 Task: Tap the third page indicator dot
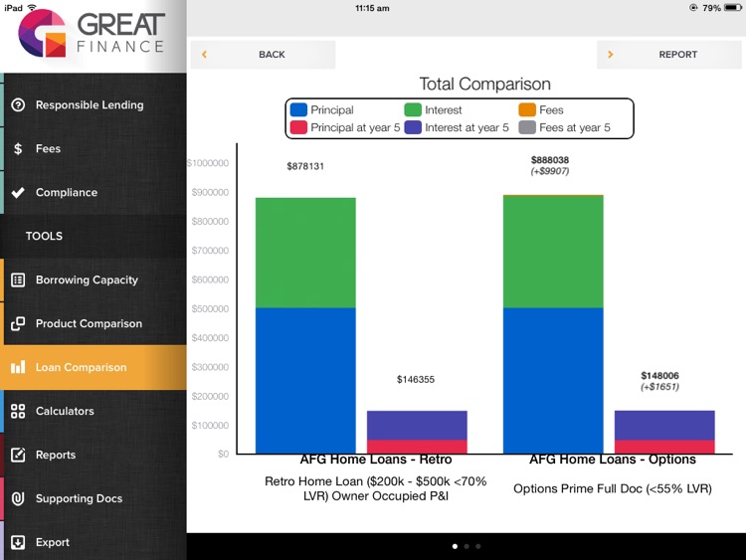[478, 546]
